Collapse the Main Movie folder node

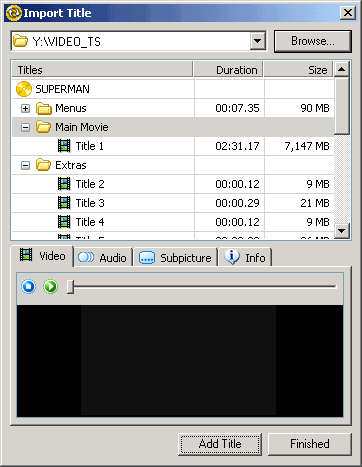(25, 127)
